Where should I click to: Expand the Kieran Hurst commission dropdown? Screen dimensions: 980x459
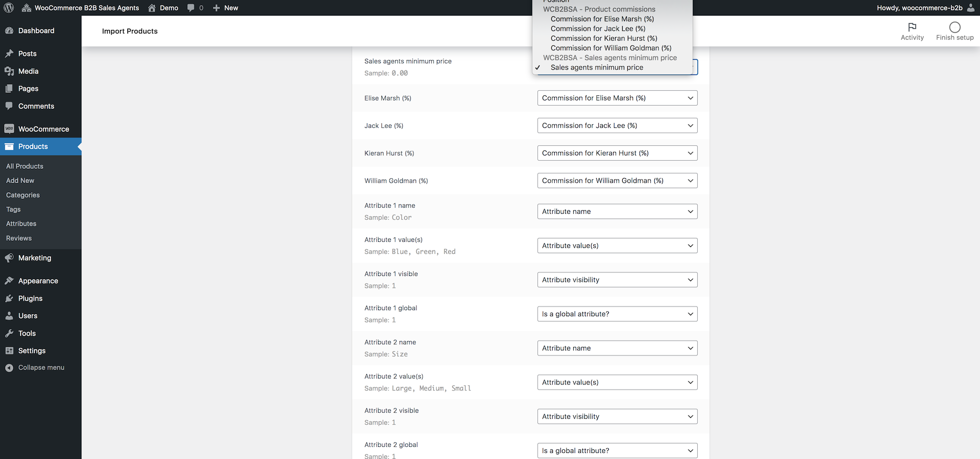pos(617,153)
